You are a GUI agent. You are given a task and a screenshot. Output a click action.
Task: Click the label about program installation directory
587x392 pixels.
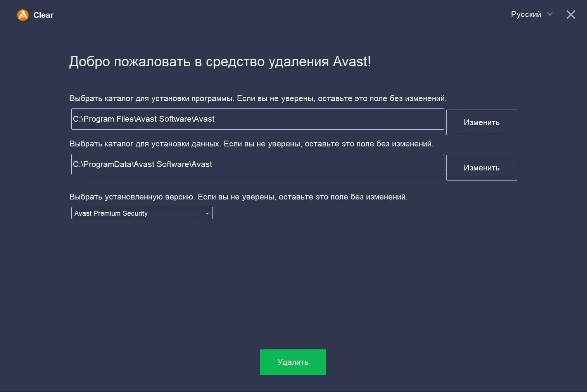point(258,98)
